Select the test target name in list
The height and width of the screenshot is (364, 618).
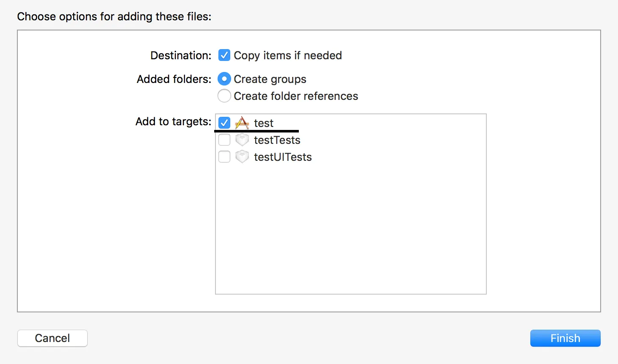264,123
